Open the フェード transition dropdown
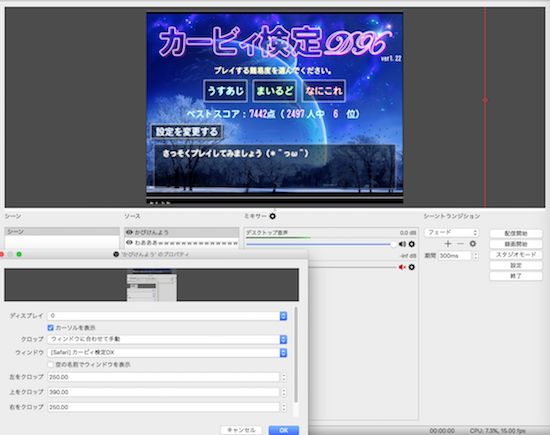The width and height of the screenshot is (550, 435). (x=451, y=232)
